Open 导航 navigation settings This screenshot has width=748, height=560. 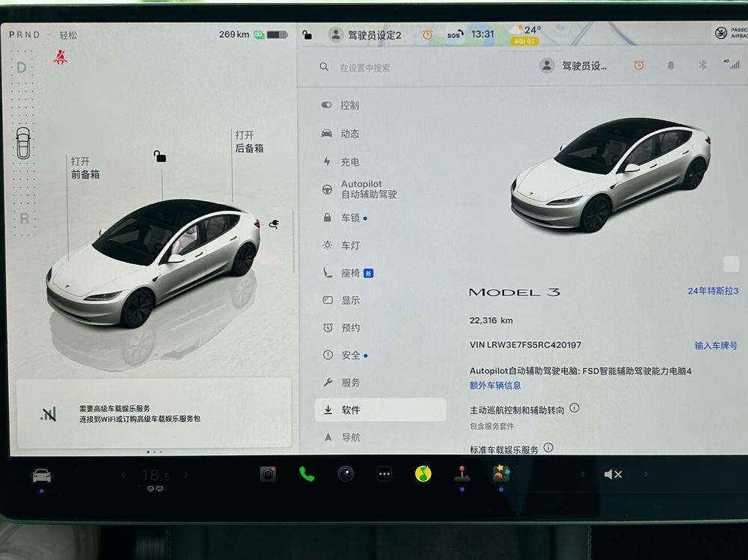coord(342,437)
